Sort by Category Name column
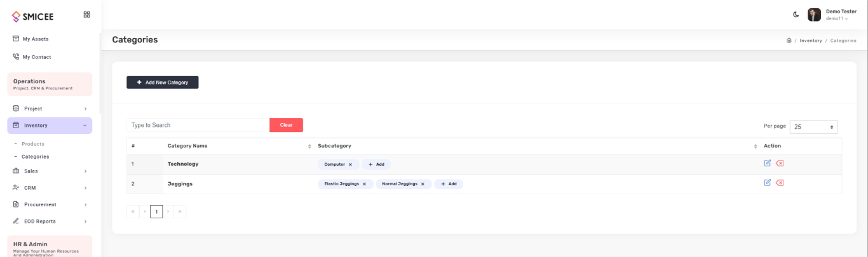 pos(238,146)
